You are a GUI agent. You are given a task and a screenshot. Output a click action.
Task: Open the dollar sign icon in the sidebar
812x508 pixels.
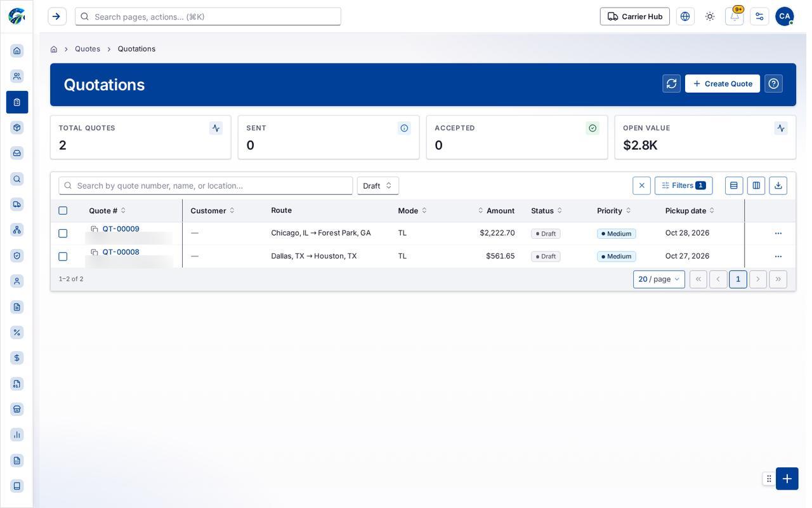(17, 358)
